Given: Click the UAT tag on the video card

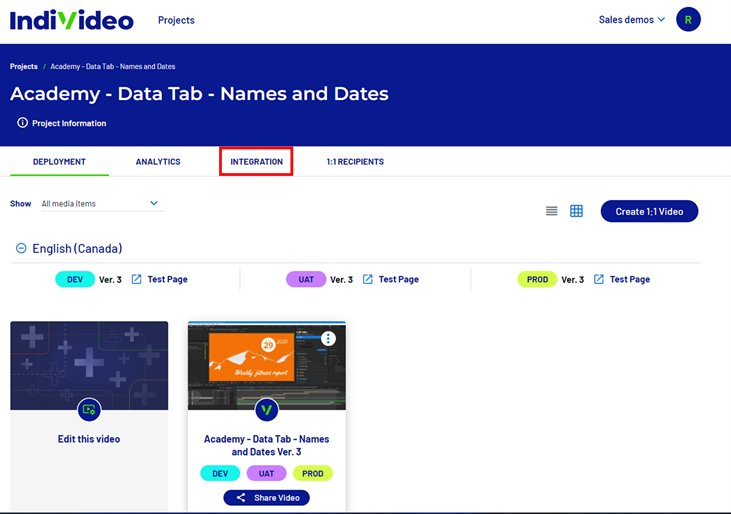Looking at the screenshot, I should click(266, 473).
